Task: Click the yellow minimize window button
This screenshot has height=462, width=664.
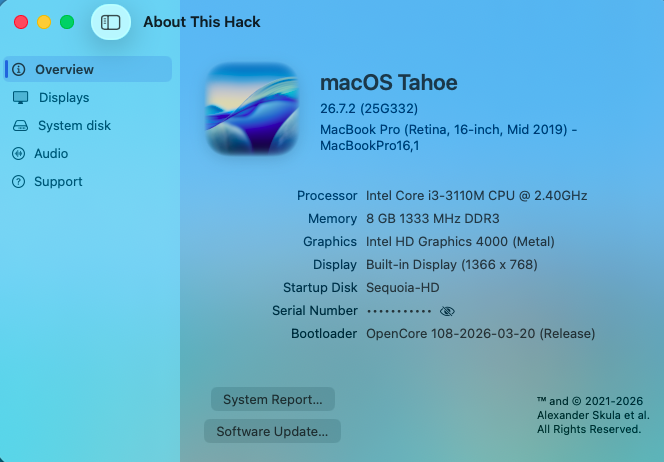Action: 44,22
